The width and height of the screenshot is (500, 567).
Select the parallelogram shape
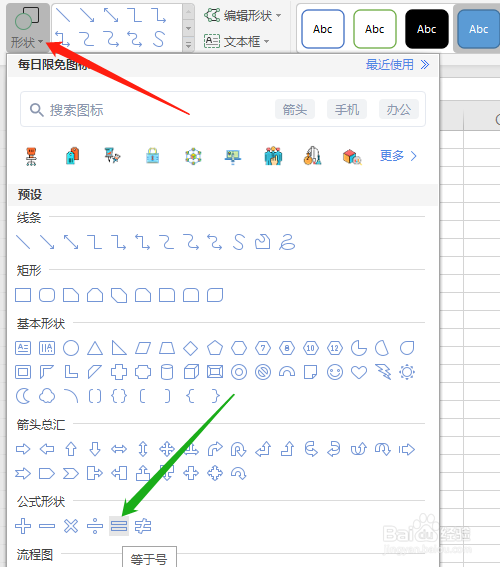[x=143, y=348]
